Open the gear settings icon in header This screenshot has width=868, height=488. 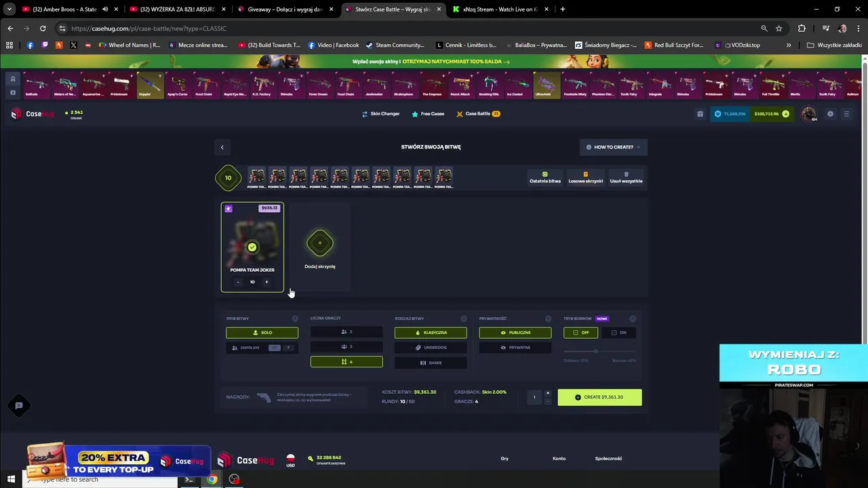830,114
